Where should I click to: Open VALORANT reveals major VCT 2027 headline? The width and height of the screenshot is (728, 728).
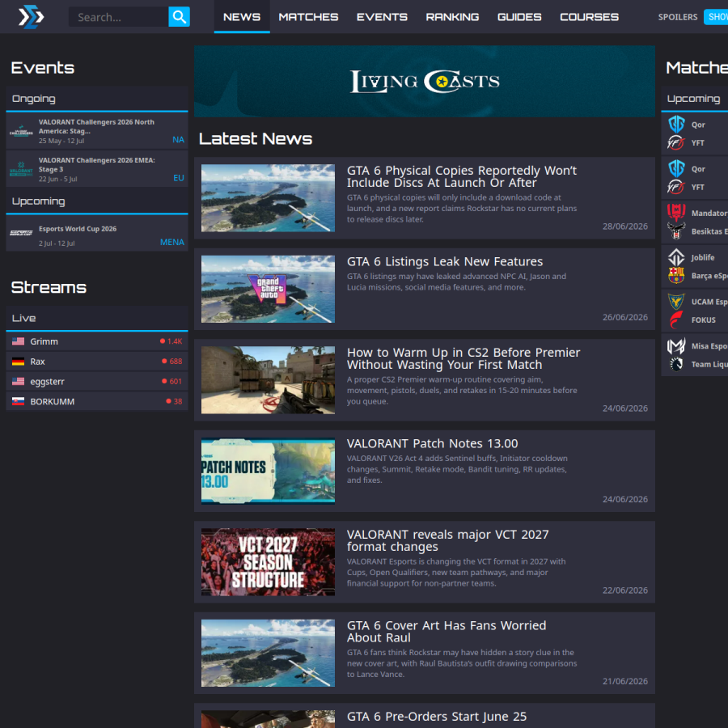(447, 540)
